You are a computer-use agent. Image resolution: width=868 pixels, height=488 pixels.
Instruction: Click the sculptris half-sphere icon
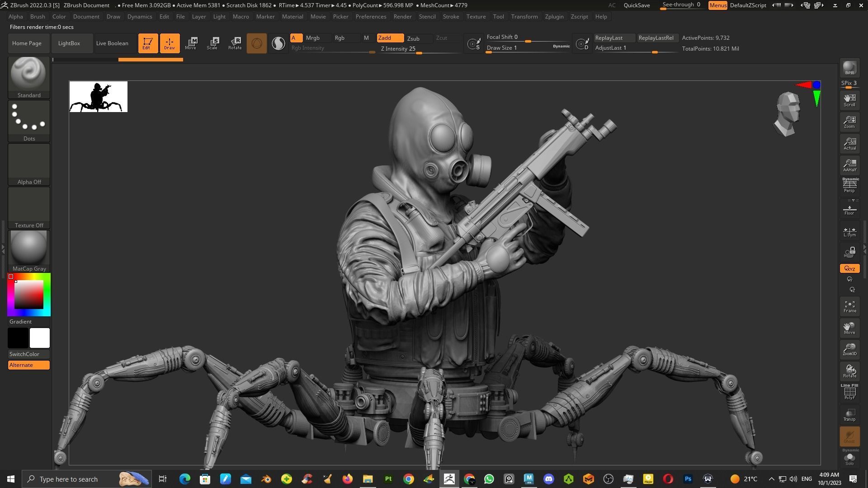coord(278,43)
